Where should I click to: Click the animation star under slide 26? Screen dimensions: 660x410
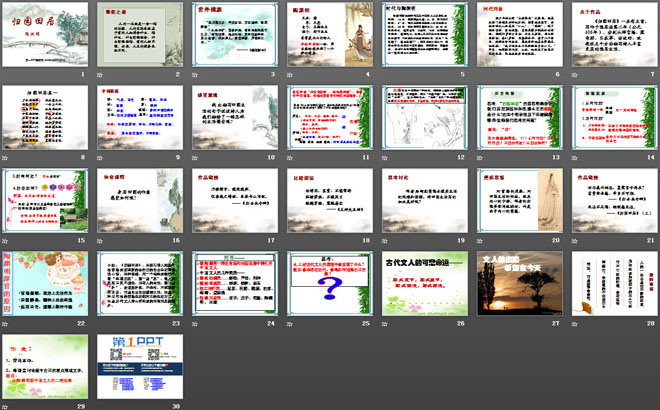[x=385, y=324]
